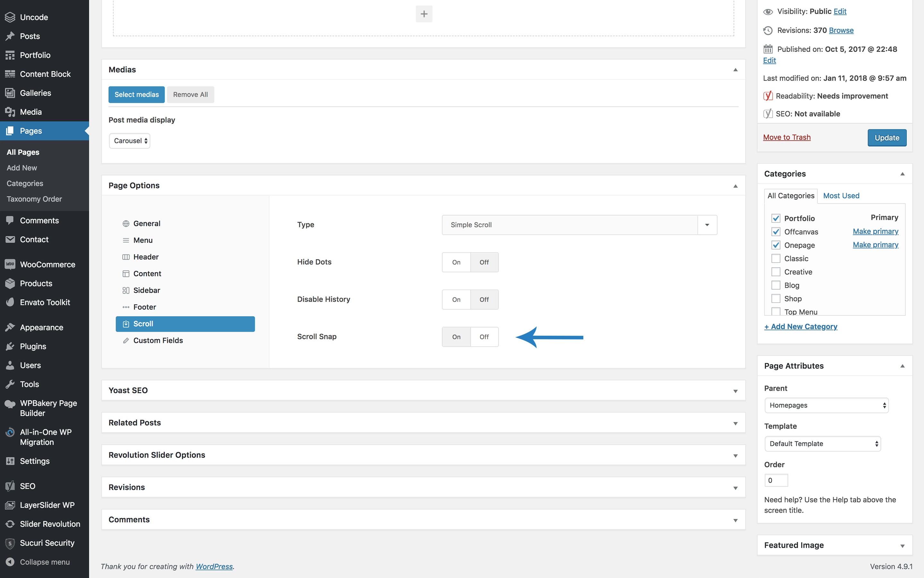Click the Sucuri Security shield icon
The width and height of the screenshot is (924, 578).
(10, 543)
